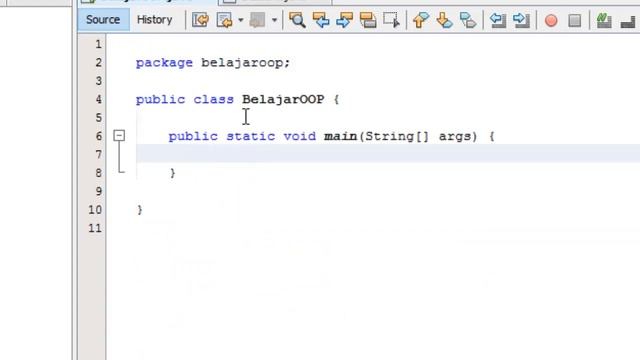Click the closing brace on line 8
Screen dimensions: 640x360
tap(173, 173)
